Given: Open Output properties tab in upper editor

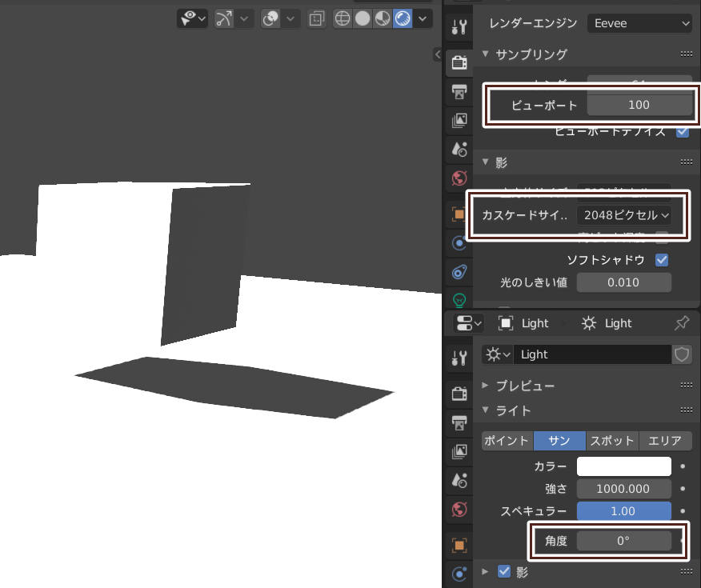Looking at the screenshot, I should point(459,91).
